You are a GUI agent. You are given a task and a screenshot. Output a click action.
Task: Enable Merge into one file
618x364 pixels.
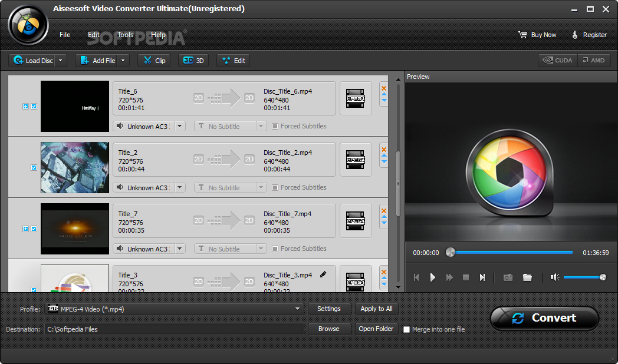click(x=406, y=329)
